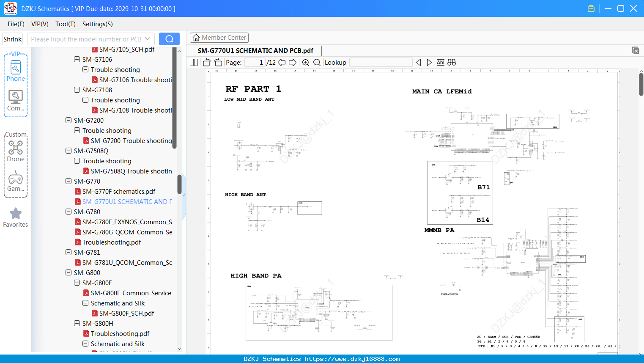Screen dimensions: 644x363
Task: Open the Member Center page
Action: [x=219, y=38]
